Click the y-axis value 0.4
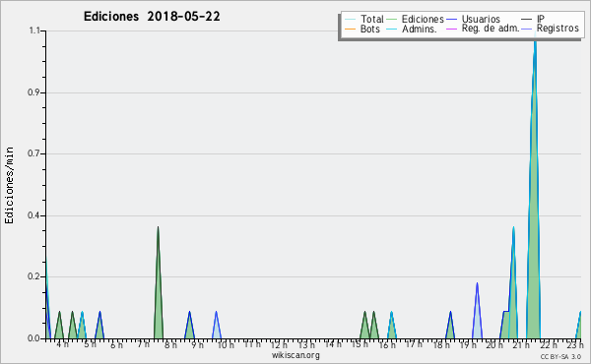Screen dimensions: 591x364 pyautogui.click(x=33, y=215)
